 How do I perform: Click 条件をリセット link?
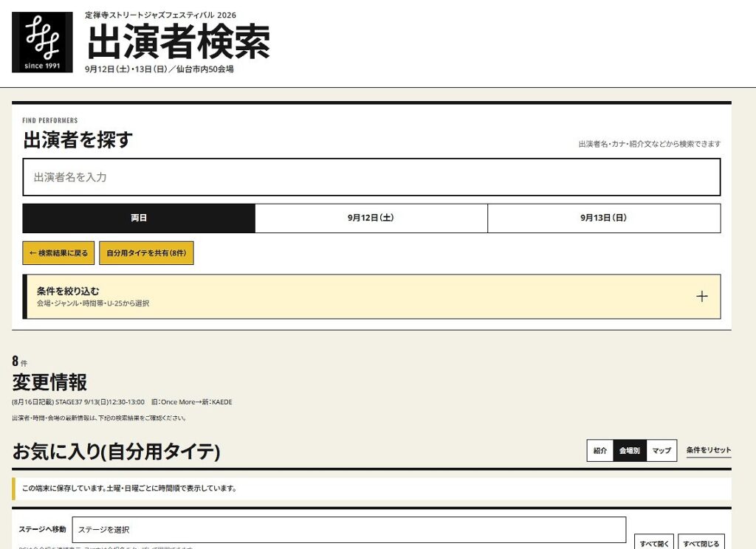coord(709,450)
